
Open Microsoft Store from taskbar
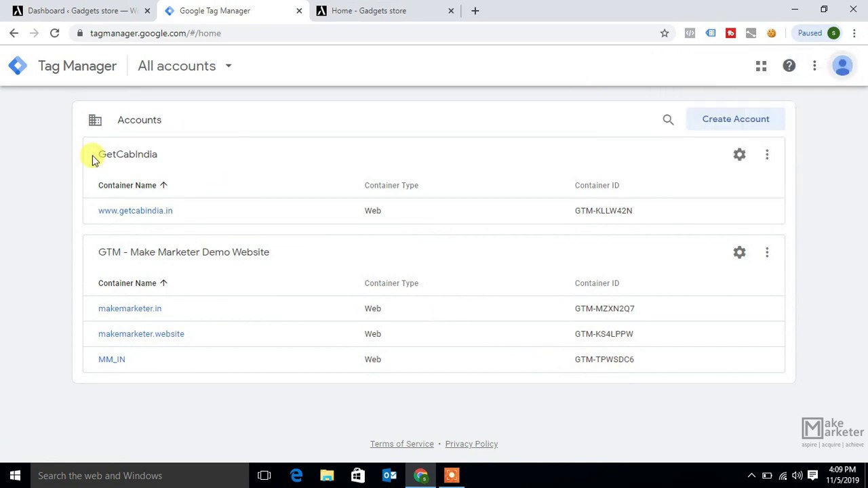[358, 476]
